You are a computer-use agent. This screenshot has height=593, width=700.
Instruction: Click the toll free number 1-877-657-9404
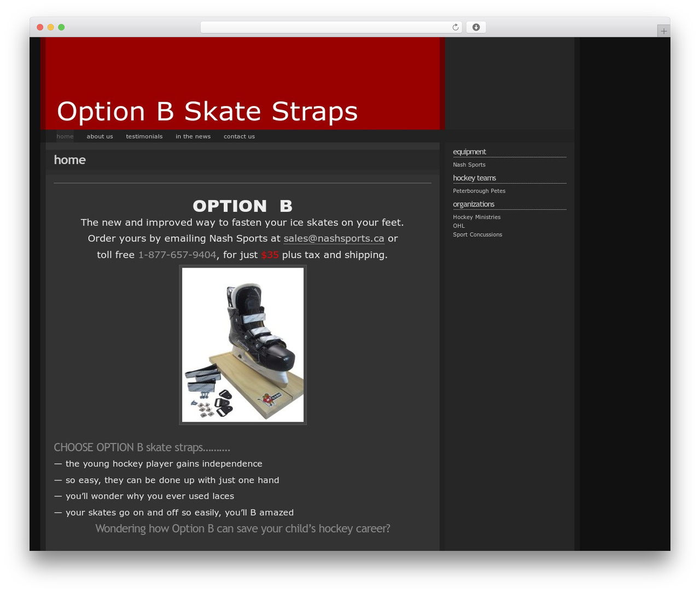point(177,255)
